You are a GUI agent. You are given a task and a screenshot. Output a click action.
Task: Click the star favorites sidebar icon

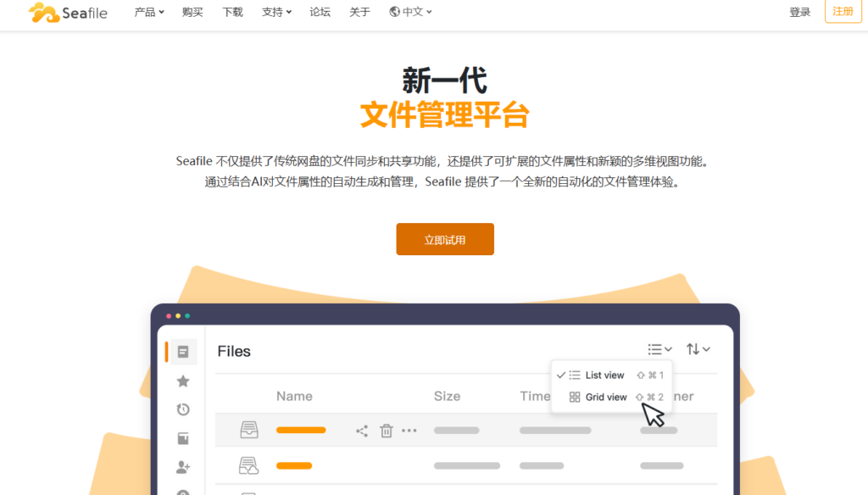click(x=183, y=381)
